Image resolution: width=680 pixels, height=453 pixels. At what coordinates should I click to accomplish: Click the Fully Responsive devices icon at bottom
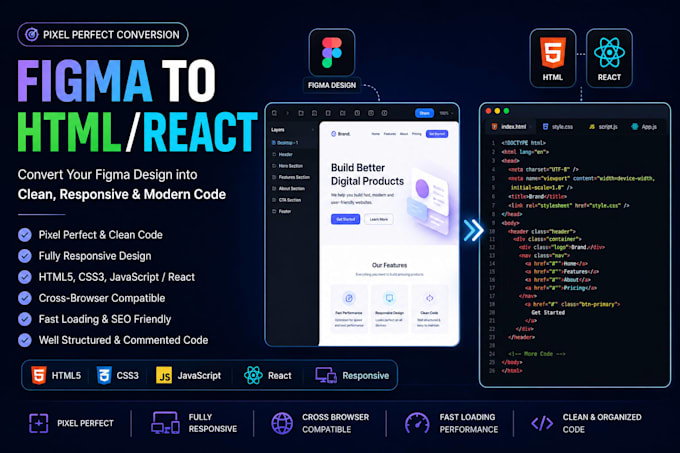[x=165, y=423]
